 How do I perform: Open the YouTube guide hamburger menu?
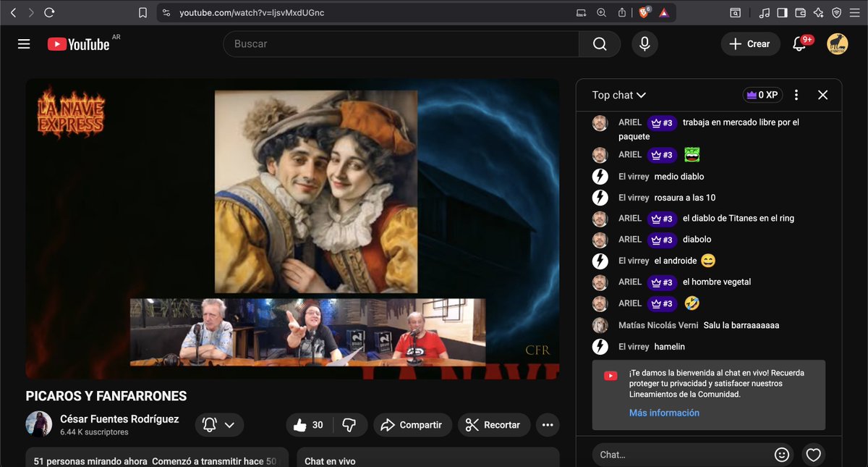pyautogui.click(x=24, y=44)
